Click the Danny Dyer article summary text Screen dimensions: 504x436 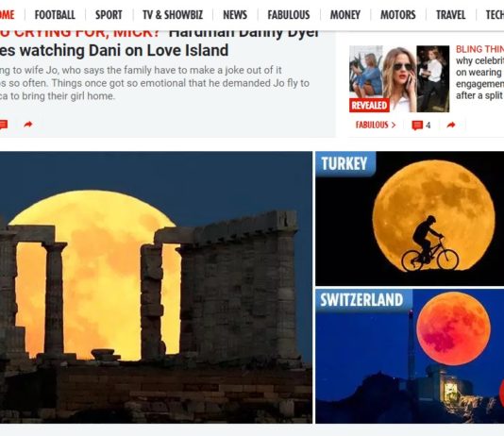coord(155,83)
